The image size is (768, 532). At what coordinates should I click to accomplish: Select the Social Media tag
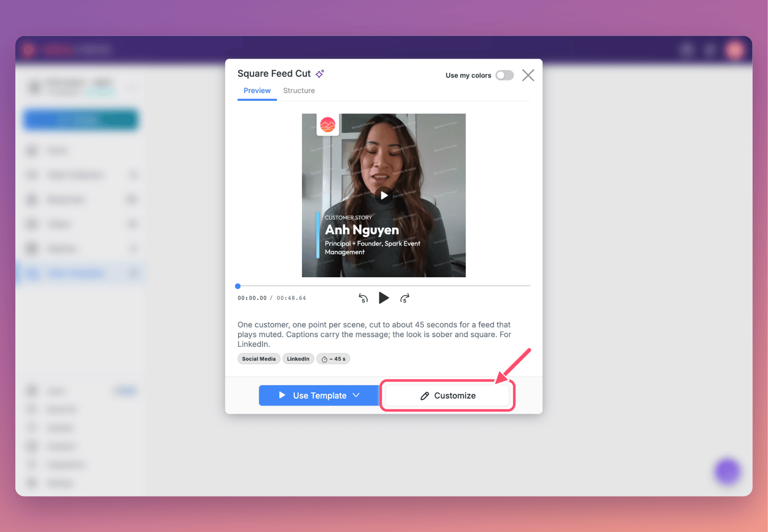coord(259,359)
